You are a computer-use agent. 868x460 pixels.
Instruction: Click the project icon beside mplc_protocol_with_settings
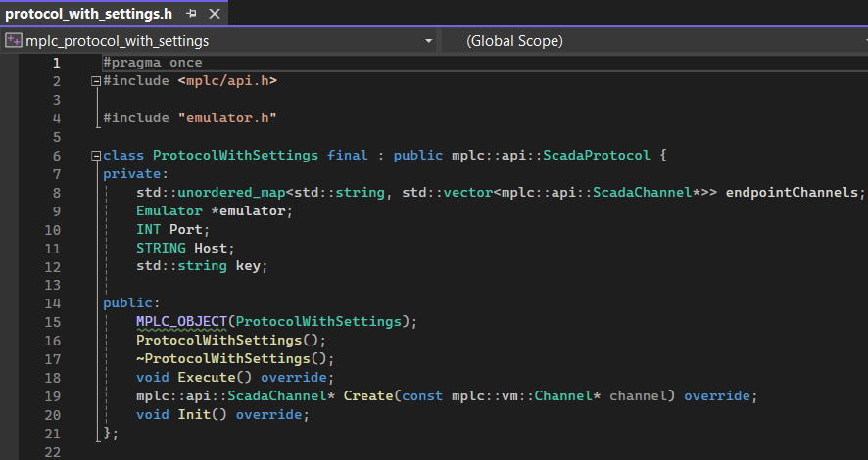(x=14, y=40)
